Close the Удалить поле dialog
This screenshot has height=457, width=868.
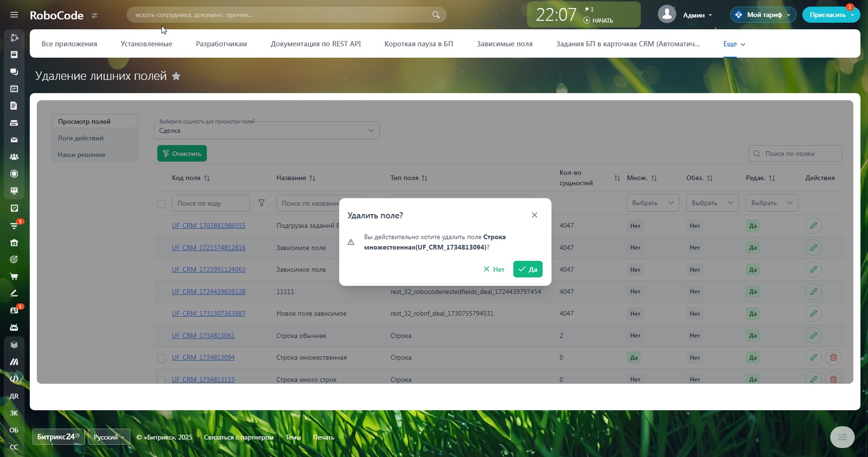[534, 215]
